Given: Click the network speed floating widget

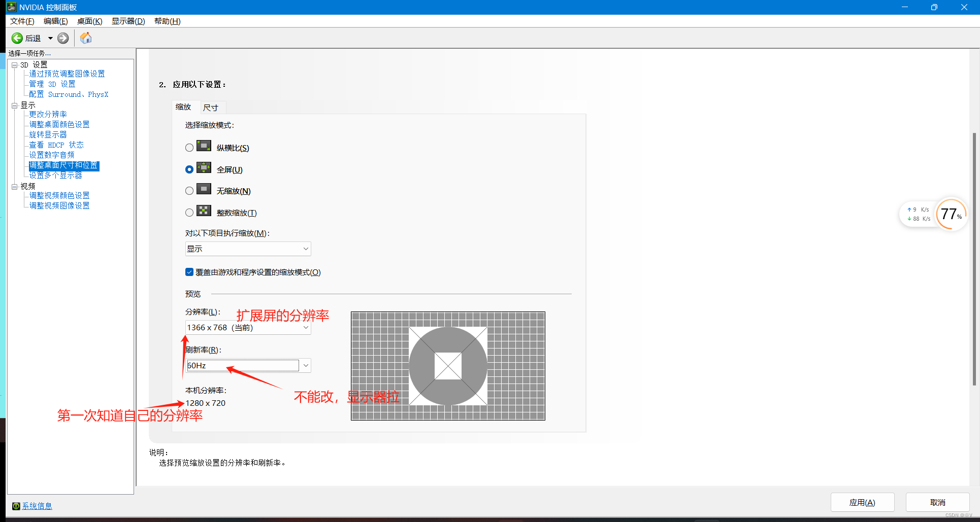Looking at the screenshot, I should (x=919, y=214).
